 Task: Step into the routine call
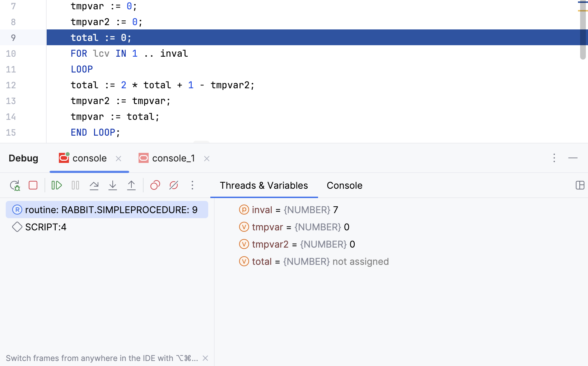coord(113,186)
